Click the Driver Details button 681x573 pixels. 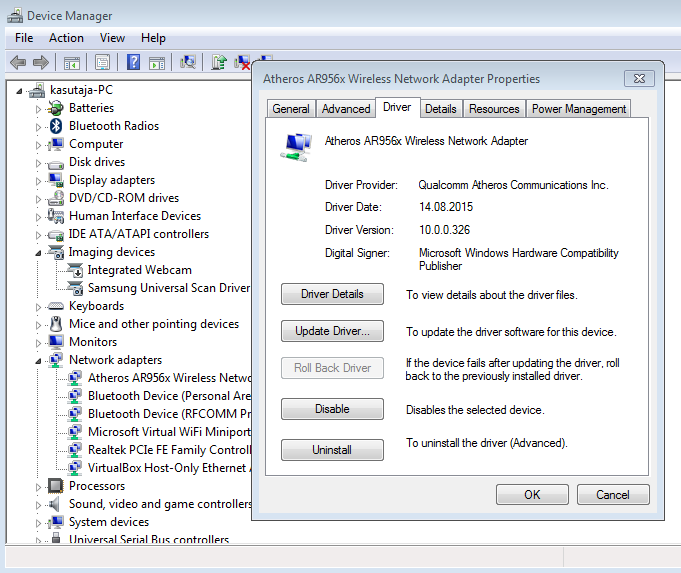(332, 294)
